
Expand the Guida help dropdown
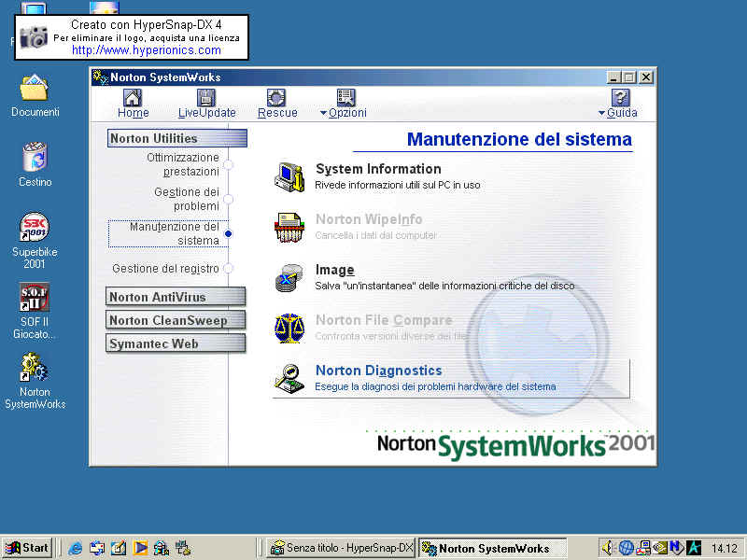tap(618, 104)
